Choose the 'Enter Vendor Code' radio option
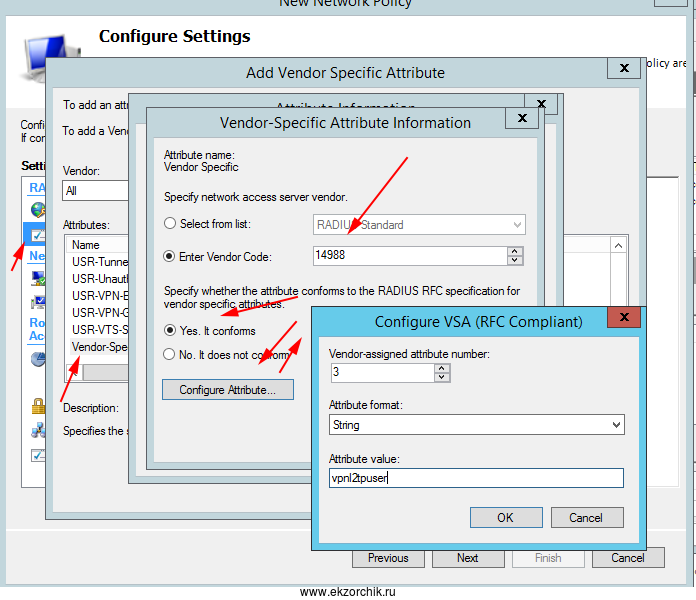This screenshot has width=696, height=600. (x=170, y=257)
